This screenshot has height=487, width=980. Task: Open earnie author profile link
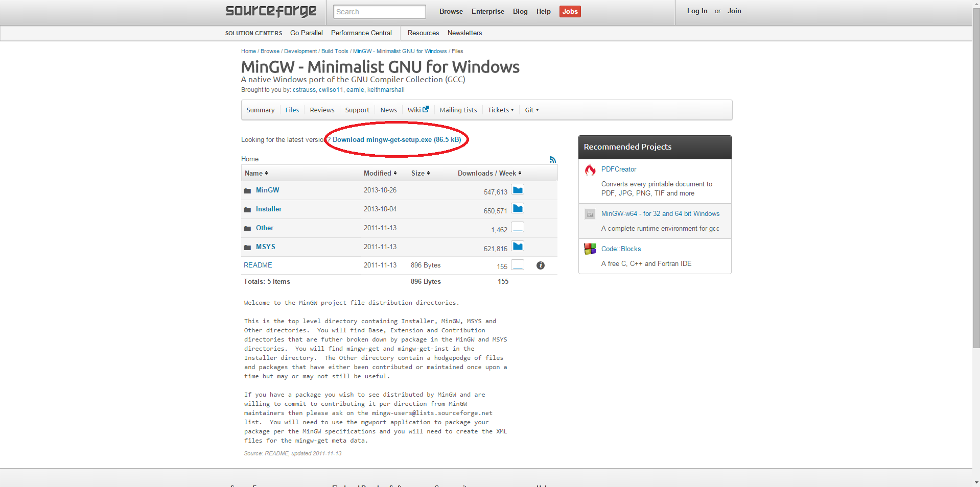pyautogui.click(x=355, y=90)
